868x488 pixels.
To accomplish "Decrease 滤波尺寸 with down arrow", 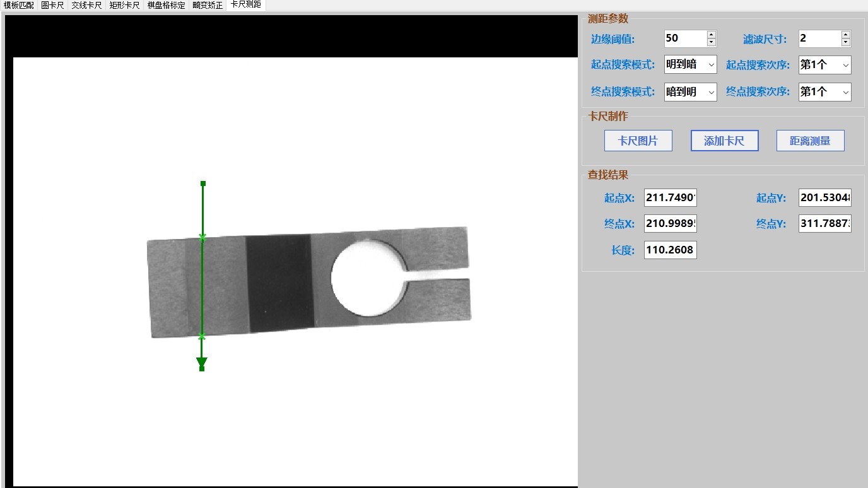I will click(846, 42).
